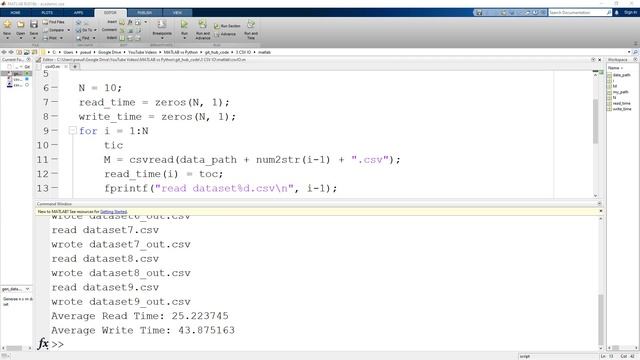Run the script with the green Run icon
This screenshot has height=360, width=640.
pos(184,25)
